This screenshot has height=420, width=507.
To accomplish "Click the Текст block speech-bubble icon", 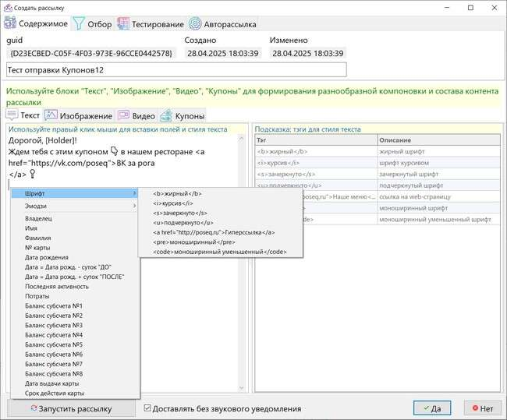I will [12, 115].
